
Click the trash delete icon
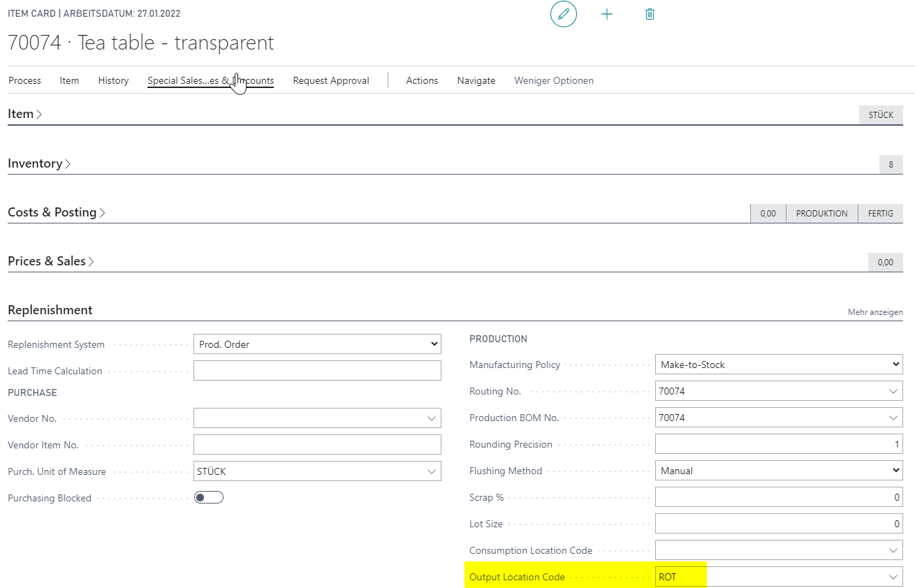(650, 14)
